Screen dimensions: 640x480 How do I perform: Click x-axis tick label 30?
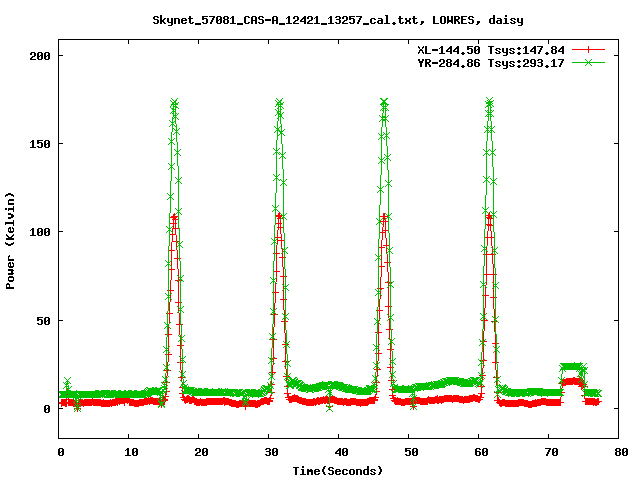pyautogui.click(x=271, y=452)
